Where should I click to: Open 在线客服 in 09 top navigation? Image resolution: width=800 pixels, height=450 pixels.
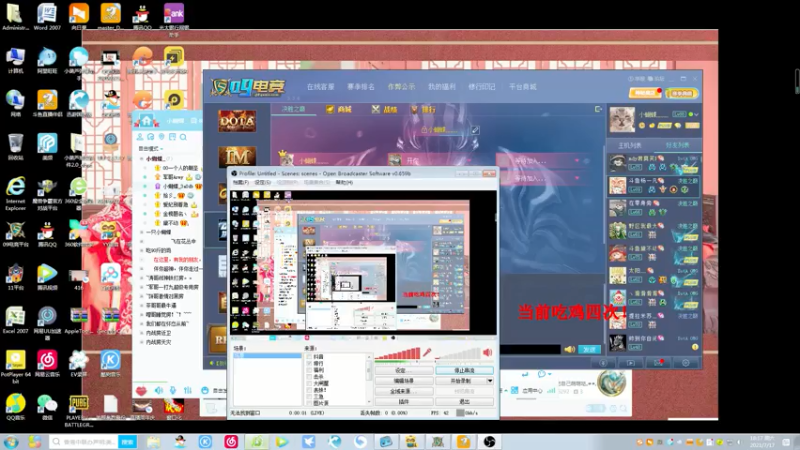[x=320, y=87]
